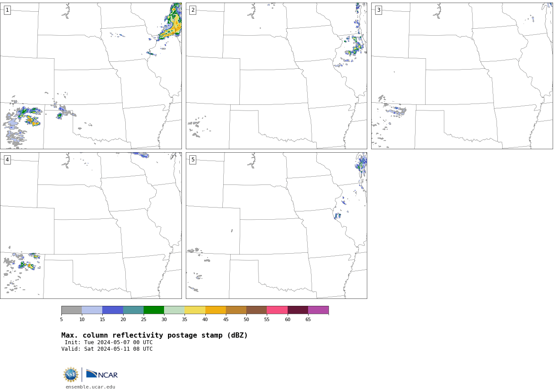Click the colorbar tick label 20
557x392 pixels.
(123, 320)
